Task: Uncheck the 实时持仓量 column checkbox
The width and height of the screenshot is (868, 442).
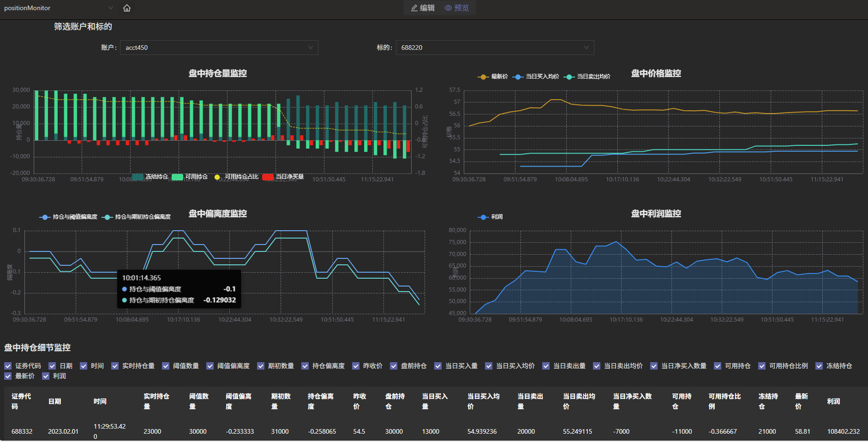Action: click(x=115, y=366)
